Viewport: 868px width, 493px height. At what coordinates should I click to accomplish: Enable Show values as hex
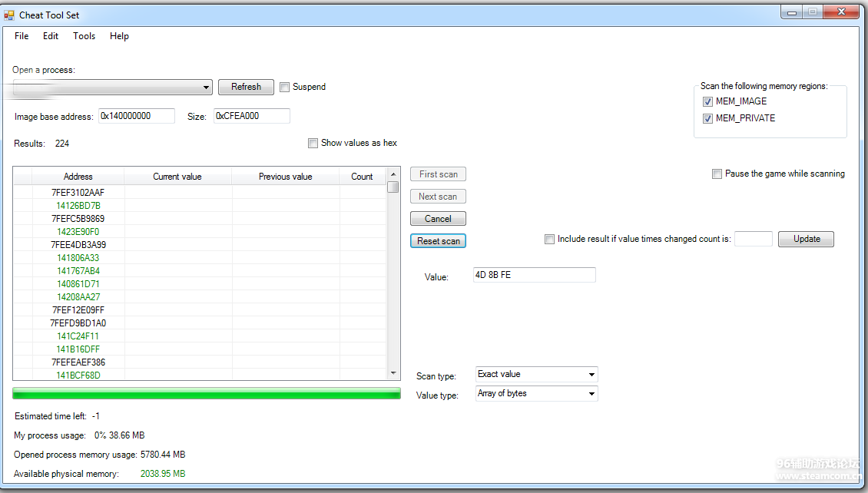coord(313,143)
